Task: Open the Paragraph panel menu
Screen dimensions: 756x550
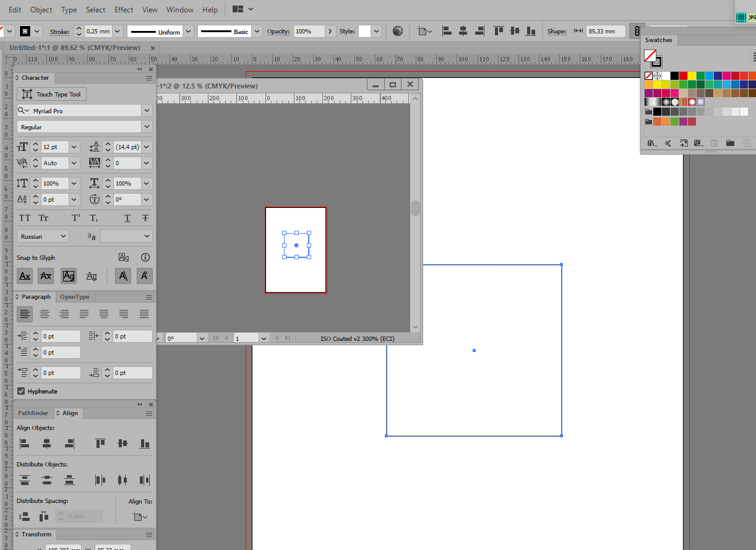Action: tap(149, 297)
